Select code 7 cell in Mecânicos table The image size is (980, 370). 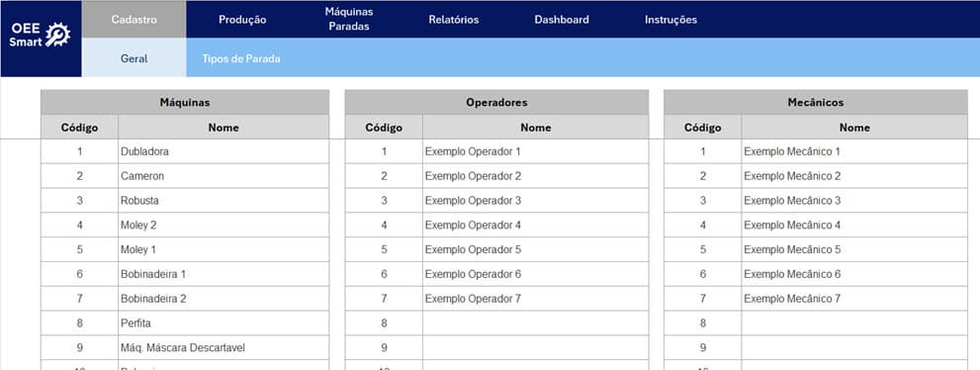[702, 298]
